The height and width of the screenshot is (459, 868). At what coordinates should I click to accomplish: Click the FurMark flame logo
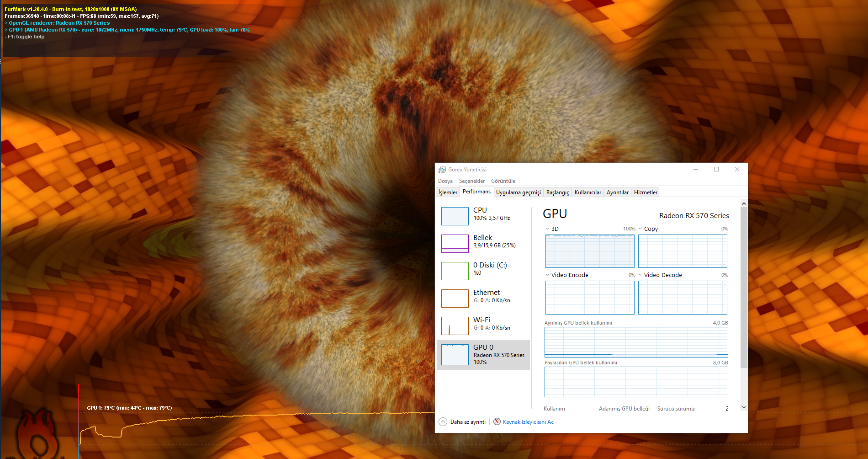click(x=37, y=434)
